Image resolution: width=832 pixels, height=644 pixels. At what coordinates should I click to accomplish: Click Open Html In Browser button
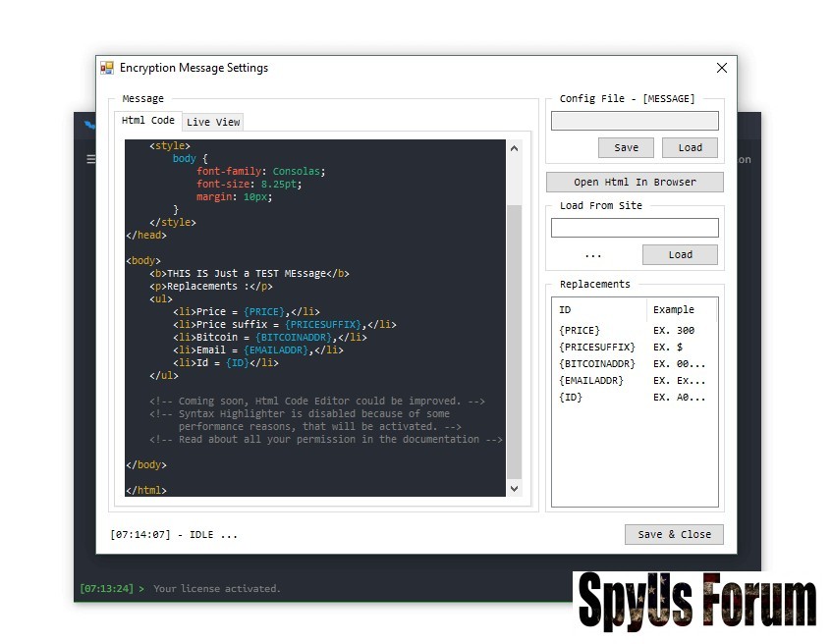tap(635, 182)
